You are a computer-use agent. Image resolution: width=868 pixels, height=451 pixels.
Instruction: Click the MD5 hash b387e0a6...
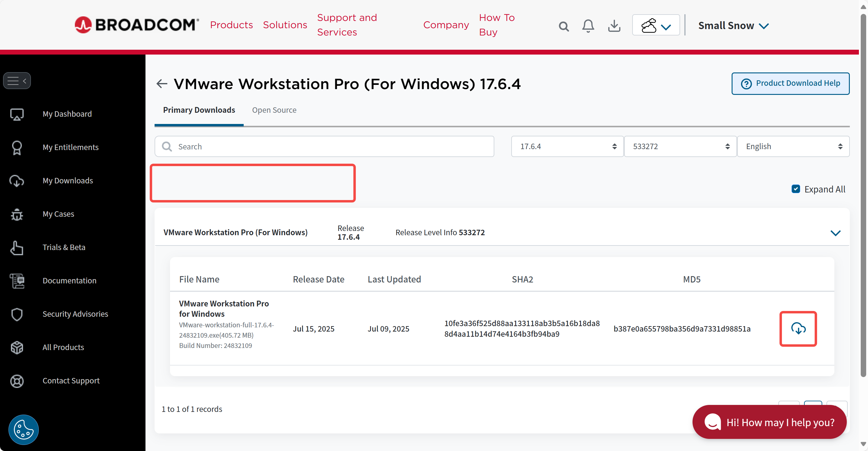[x=682, y=329]
